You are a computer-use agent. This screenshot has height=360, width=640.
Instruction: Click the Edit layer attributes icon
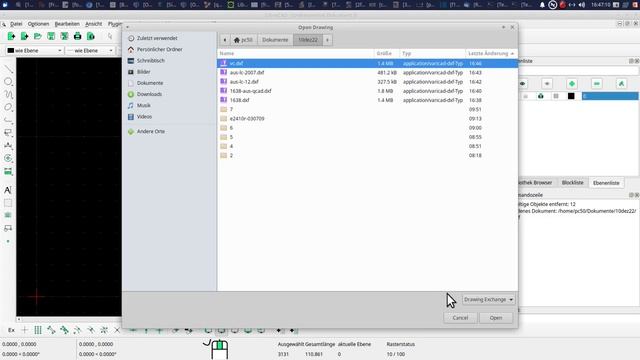coord(621,84)
